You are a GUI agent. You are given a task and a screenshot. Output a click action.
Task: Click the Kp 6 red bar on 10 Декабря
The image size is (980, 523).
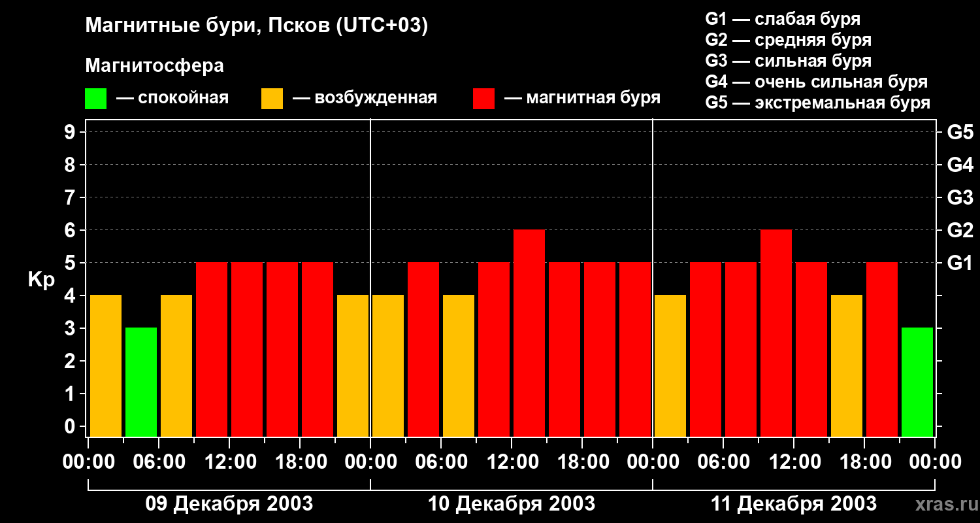(529, 333)
